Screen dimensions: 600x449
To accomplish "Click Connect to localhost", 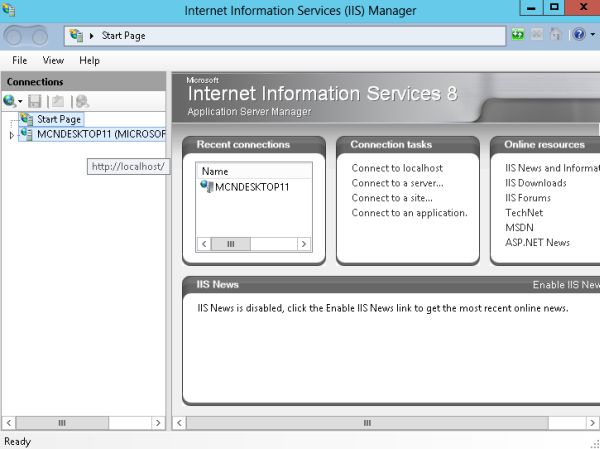I will click(397, 168).
